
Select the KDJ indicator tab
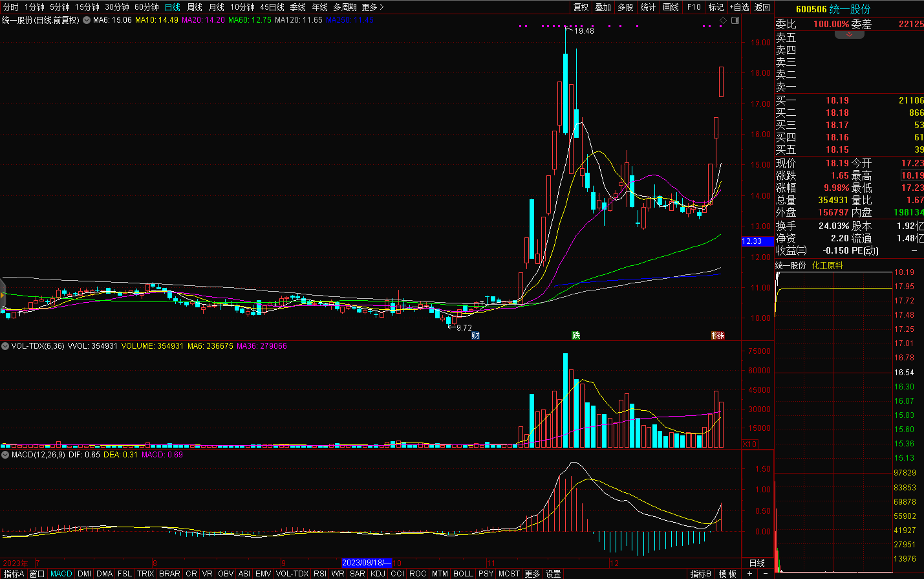(378, 574)
